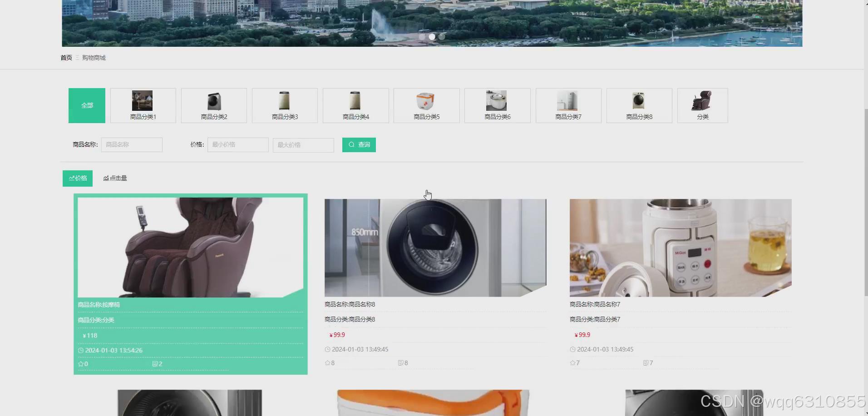Click the ¥99.9 price on 商品名称8 card
Screen dimensions: 868x416
pos(337,335)
